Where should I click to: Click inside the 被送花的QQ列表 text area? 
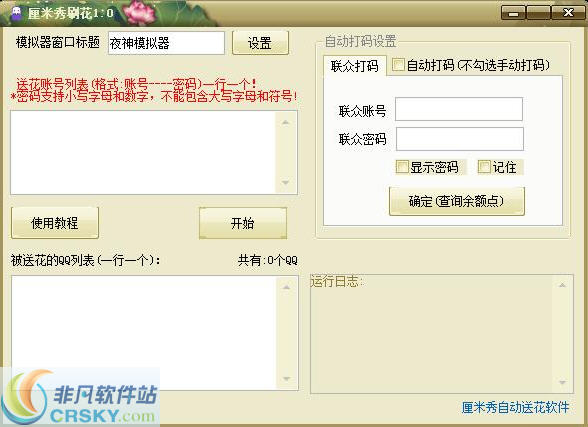(144, 333)
